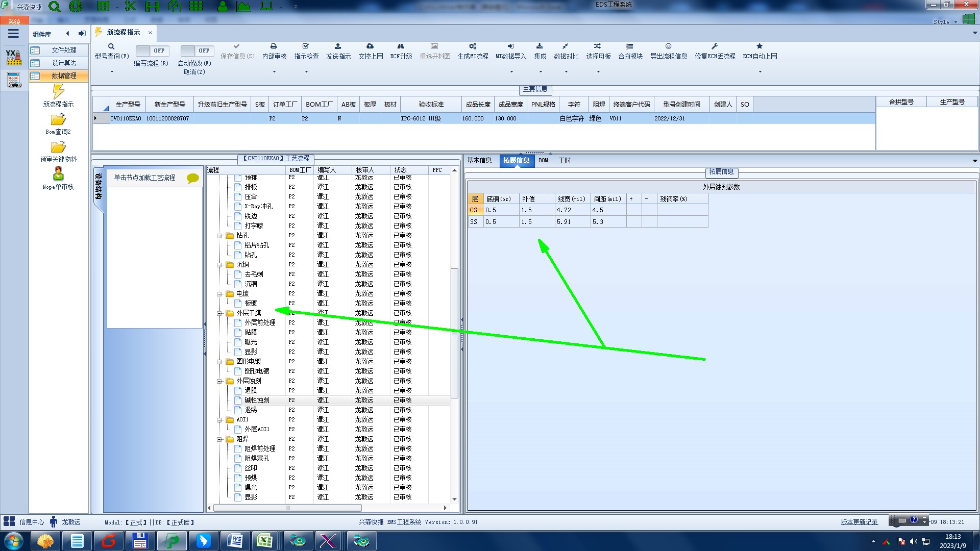Open Bom查询2 folder icon
Image resolution: width=980 pixels, height=551 pixels.
[58, 120]
